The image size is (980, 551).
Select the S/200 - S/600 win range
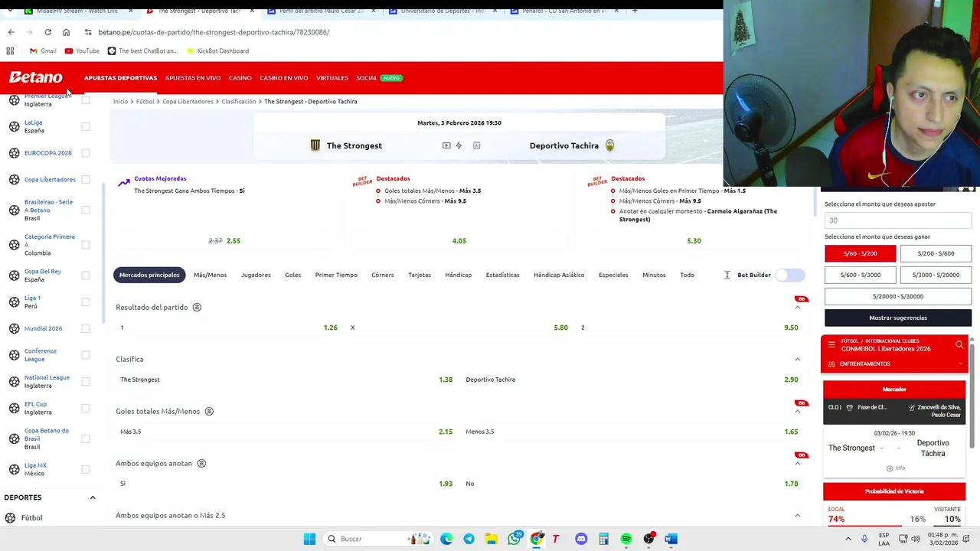coord(936,253)
